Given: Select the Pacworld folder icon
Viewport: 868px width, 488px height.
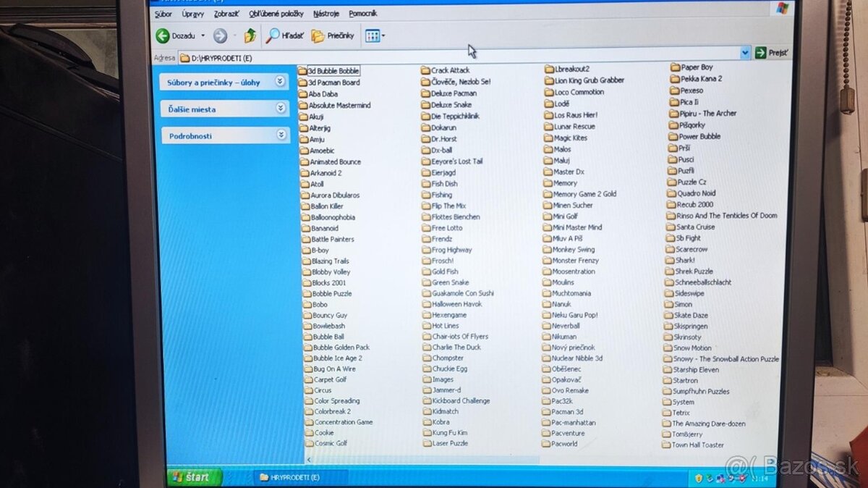Looking at the screenshot, I should [x=546, y=444].
